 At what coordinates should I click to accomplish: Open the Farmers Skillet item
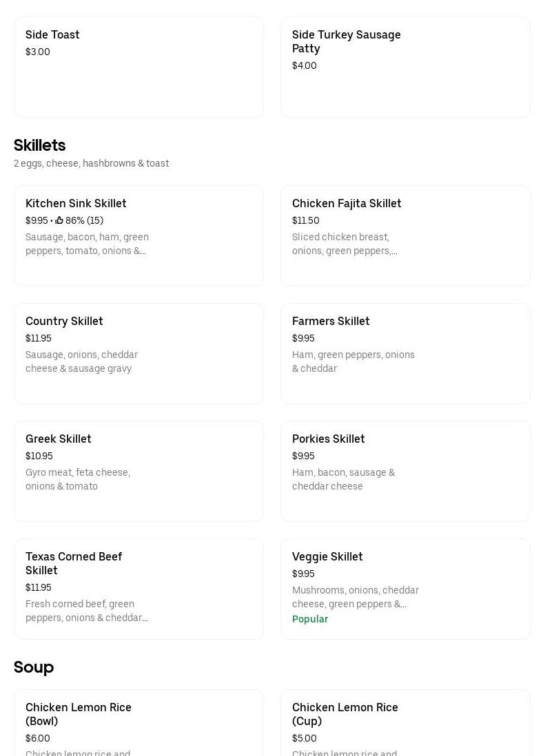[x=405, y=353]
